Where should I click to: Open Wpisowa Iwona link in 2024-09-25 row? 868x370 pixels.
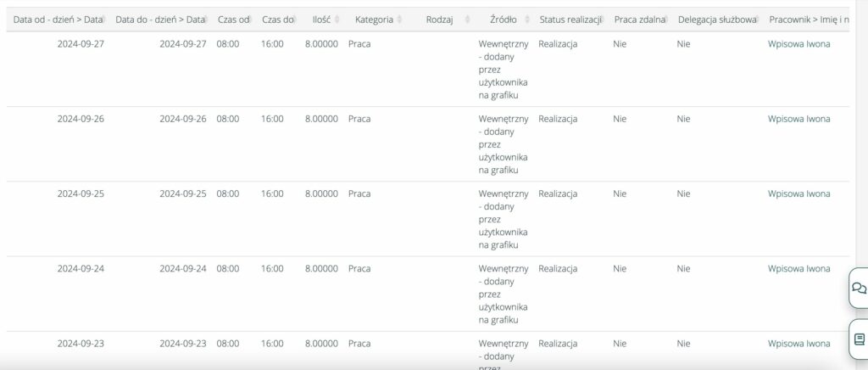tap(798, 193)
